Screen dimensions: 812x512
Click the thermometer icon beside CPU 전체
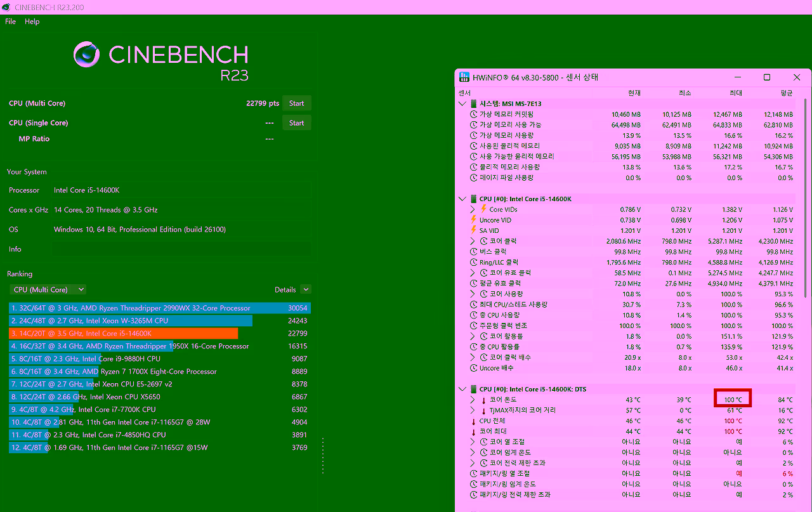pyautogui.click(x=473, y=421)
